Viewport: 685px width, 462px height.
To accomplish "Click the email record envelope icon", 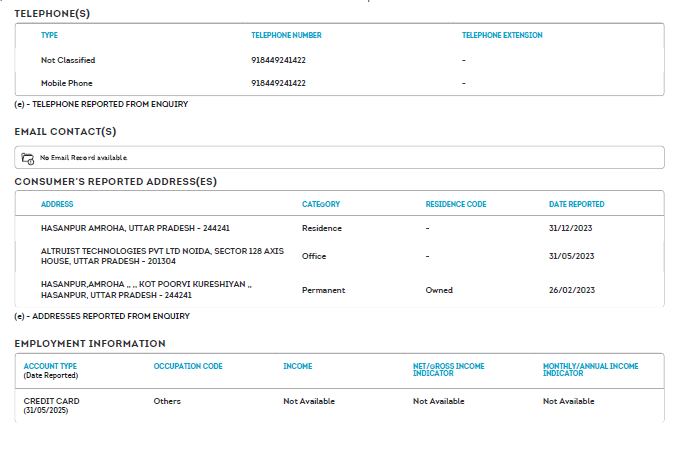I will pyautogui.click(x=28, y=158).
